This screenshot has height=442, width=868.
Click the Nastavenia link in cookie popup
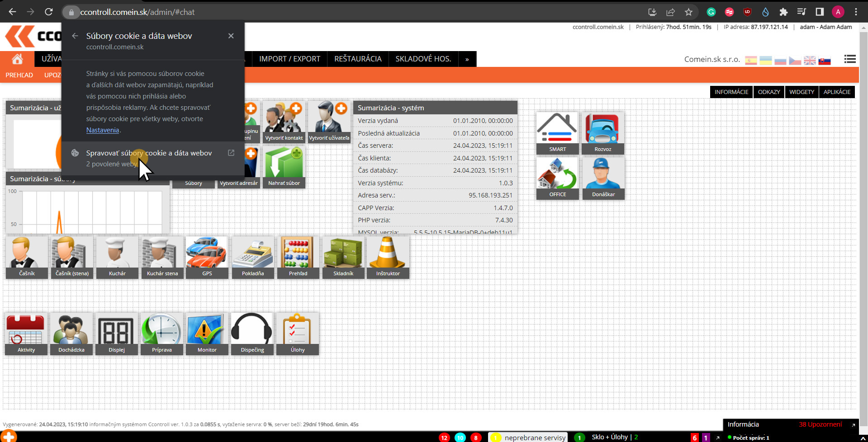click(x=103, y=130)
